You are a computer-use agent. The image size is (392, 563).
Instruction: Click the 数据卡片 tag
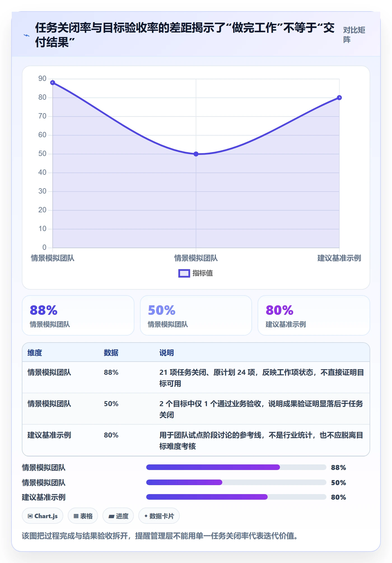[x=159, y=516]
